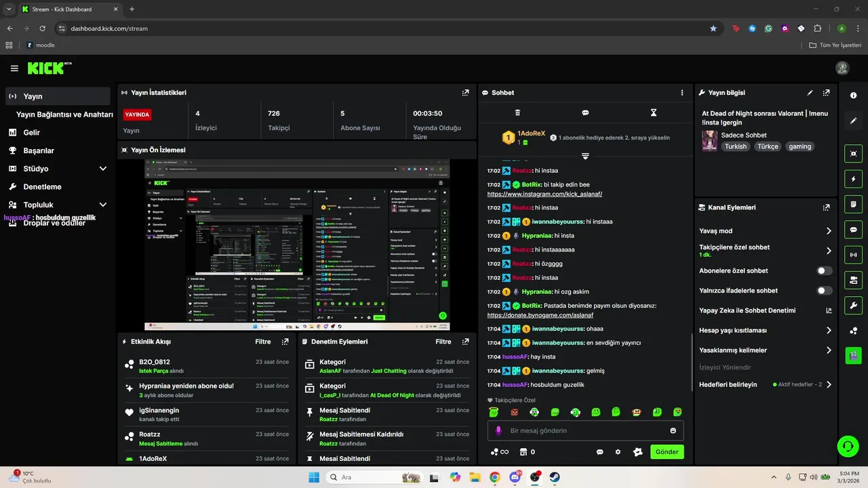Viewport: 868px width, 488px height.
Task: Click the green headset support button
Action: 847,446
